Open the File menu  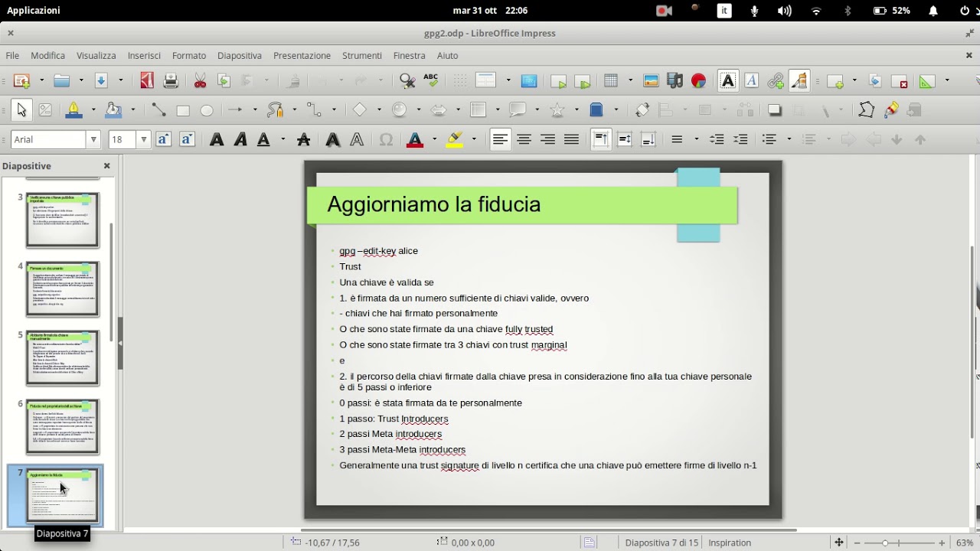pyautogui.click(x=12, y=56)
